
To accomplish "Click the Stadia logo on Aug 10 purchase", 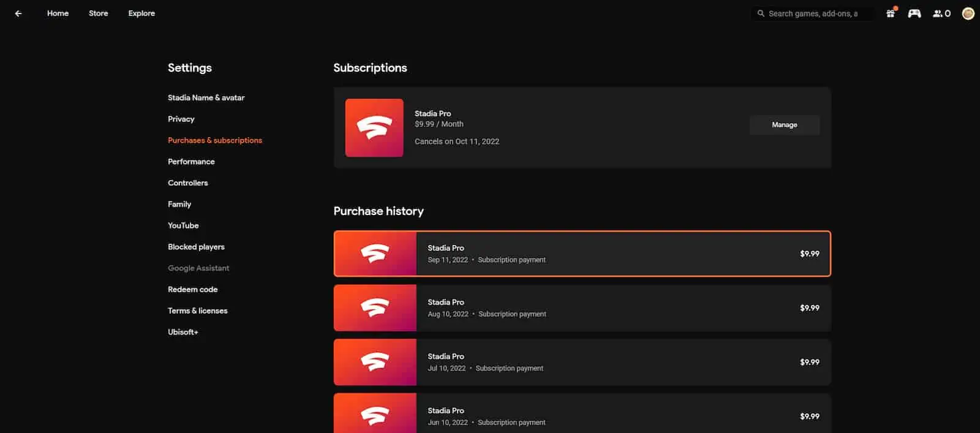I will 375,307.
